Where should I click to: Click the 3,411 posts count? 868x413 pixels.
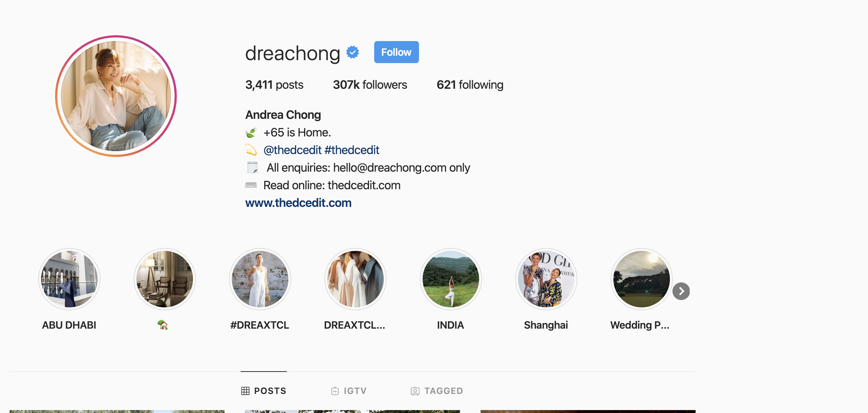click(x=274, y=85)
